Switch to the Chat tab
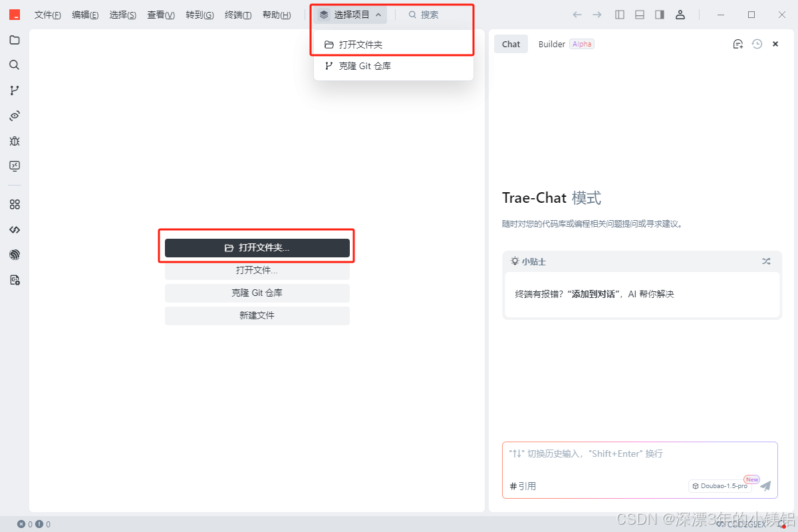This screenshot has width=798, height=532. point(511,44)
